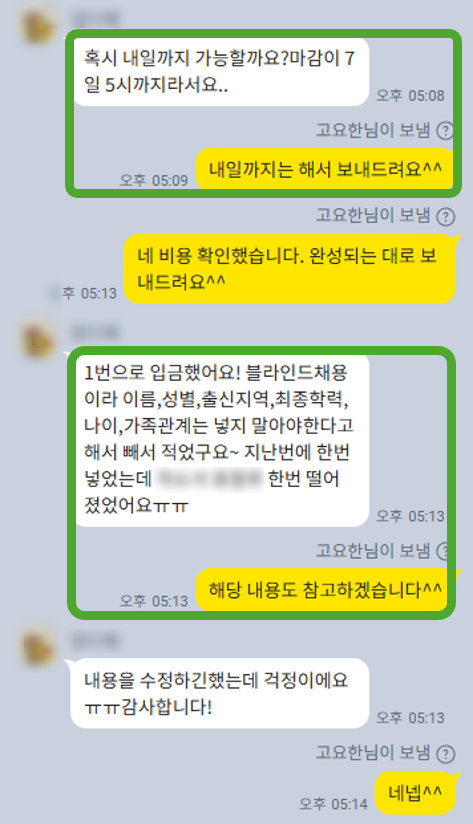473x824 pixels.
Task: Select yellow bubble '네 비용 확인했습니다'
Action: pos(290,269)
